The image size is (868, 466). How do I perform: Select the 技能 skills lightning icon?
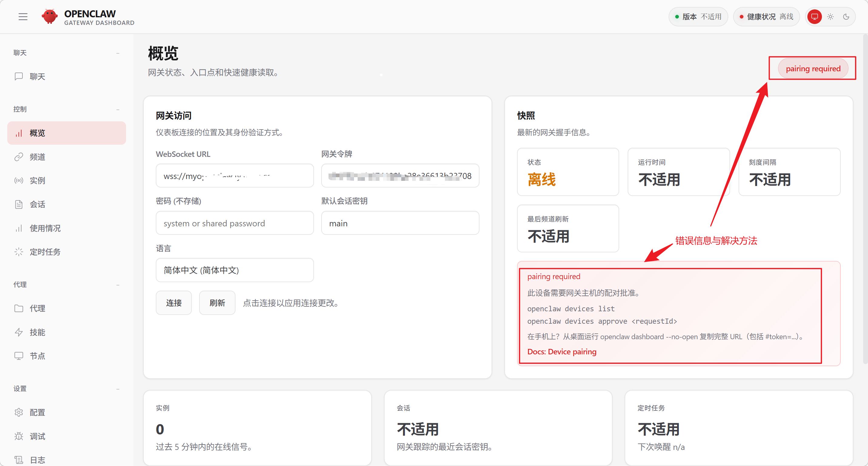point(19,332)
